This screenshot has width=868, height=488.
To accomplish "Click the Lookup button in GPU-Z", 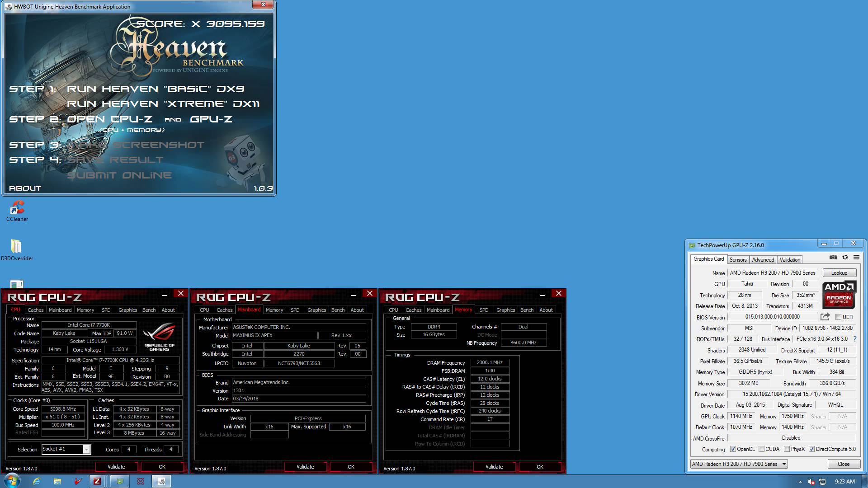I will [839, 273].
